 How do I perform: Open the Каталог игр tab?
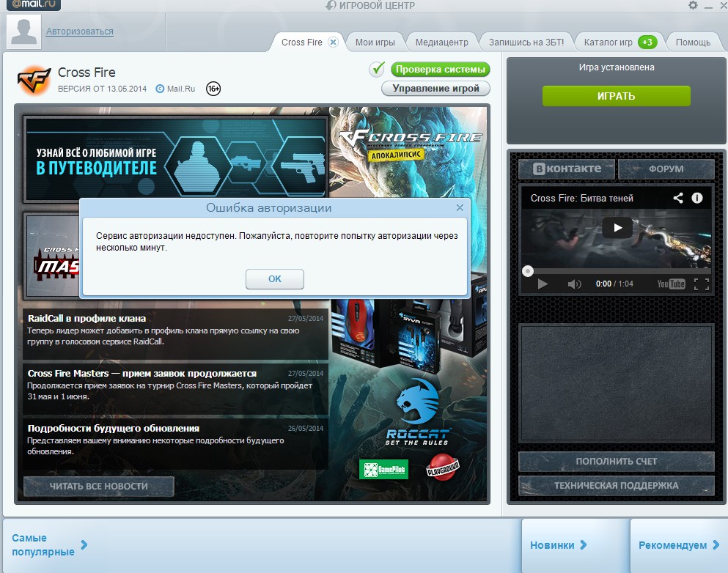coord(608,42)
